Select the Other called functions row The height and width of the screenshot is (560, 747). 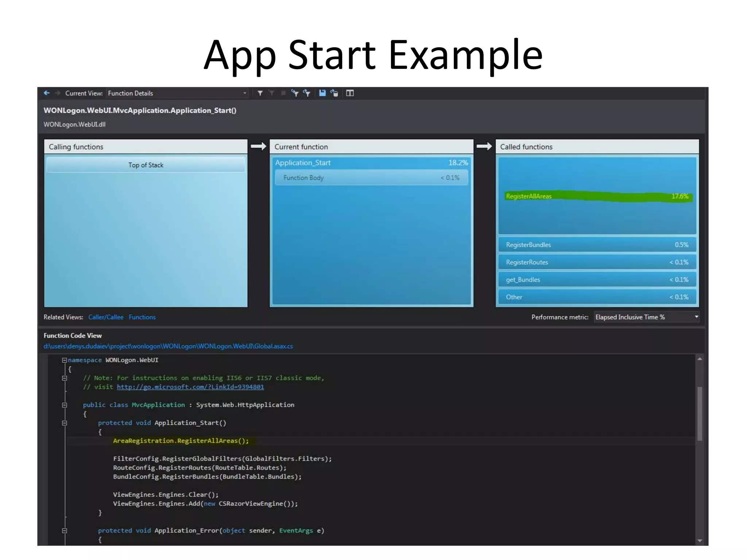click(x=597, y=297)
